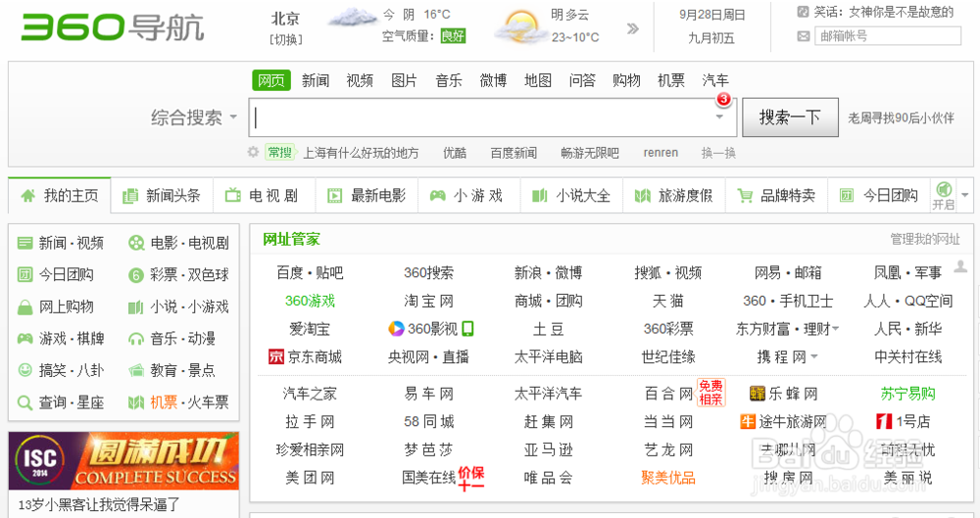980x518 pixels.
Task: Open the 天猫 link
Action: (x=668, y=302)
